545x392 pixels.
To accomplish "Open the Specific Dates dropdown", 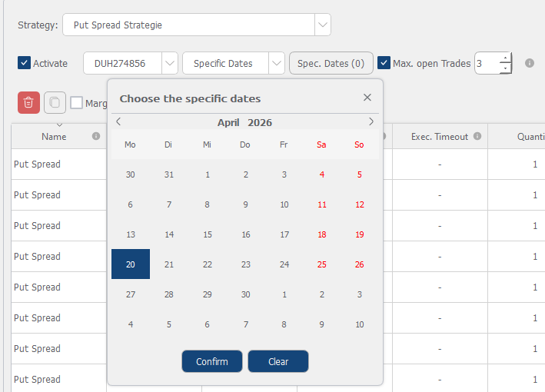I will click(x=277, y=63).
